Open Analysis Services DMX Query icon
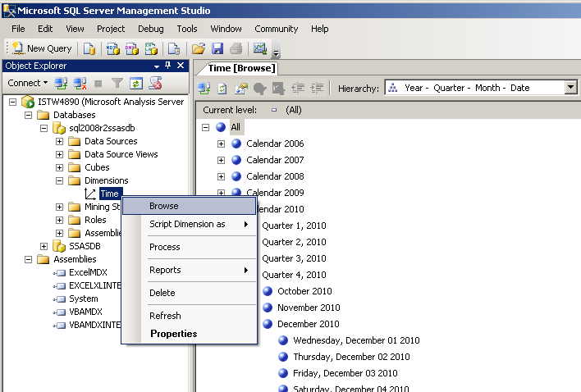 132,48
